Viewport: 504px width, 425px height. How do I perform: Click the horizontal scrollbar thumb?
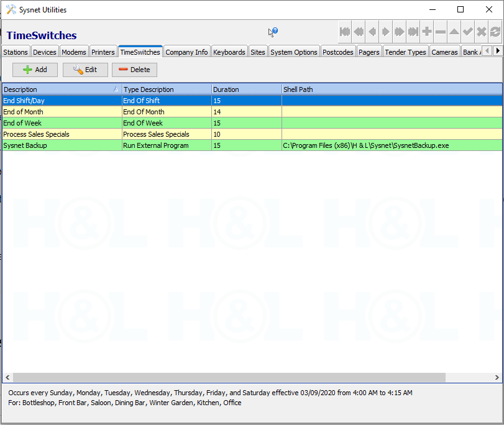click(229, 378)
